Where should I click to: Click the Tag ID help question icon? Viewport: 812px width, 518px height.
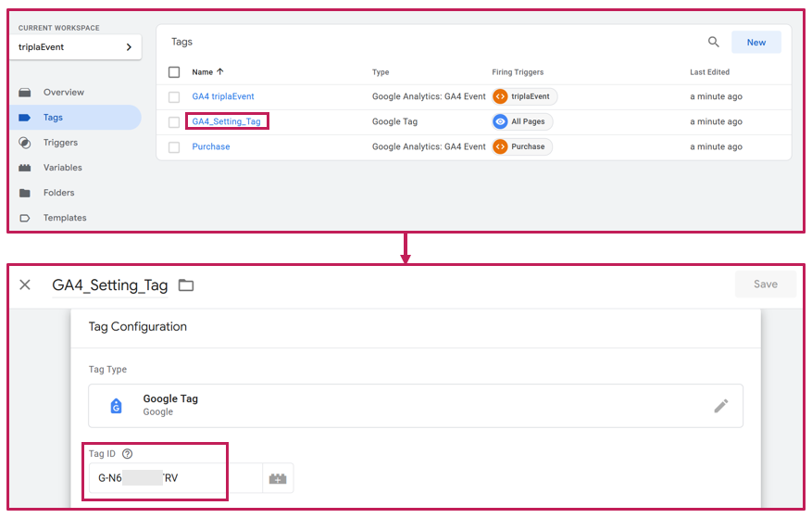[128, 454]
